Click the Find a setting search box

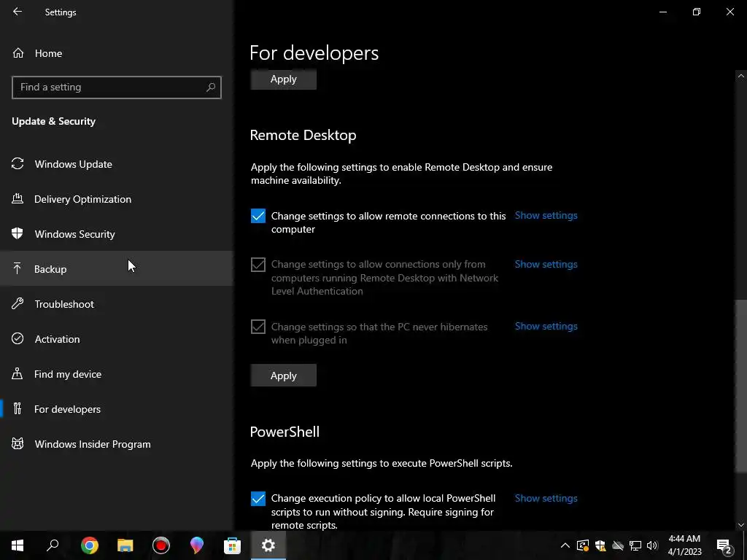[117, 87]
